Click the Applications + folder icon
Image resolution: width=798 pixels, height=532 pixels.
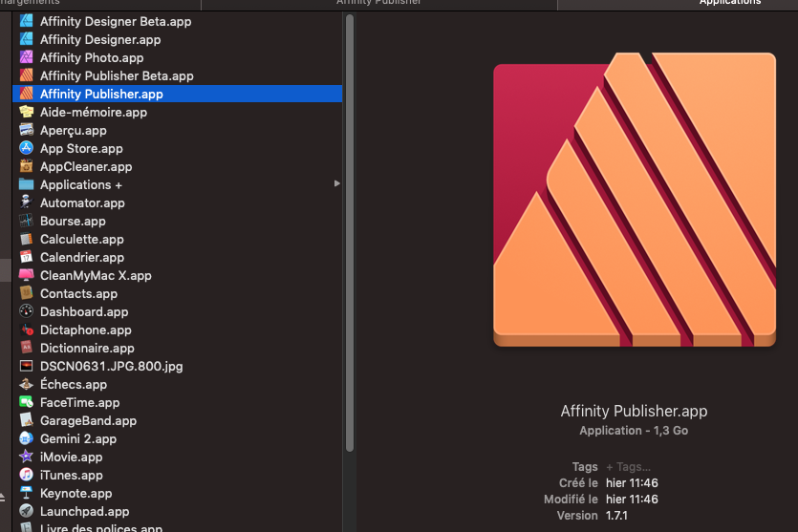coord(26,184)
